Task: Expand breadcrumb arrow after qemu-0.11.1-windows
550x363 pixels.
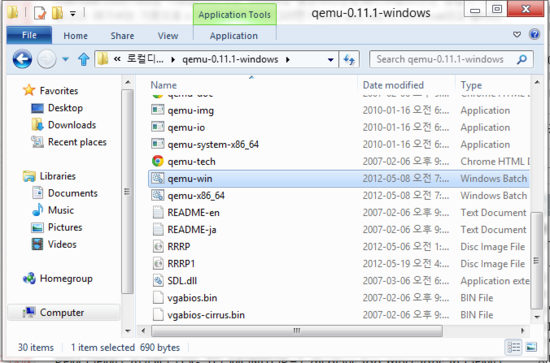Action: 288,60
